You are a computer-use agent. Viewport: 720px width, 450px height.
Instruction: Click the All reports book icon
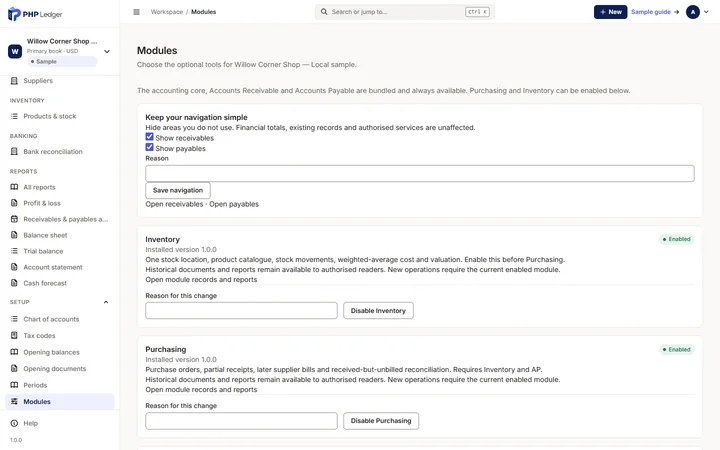click(14, 187)
